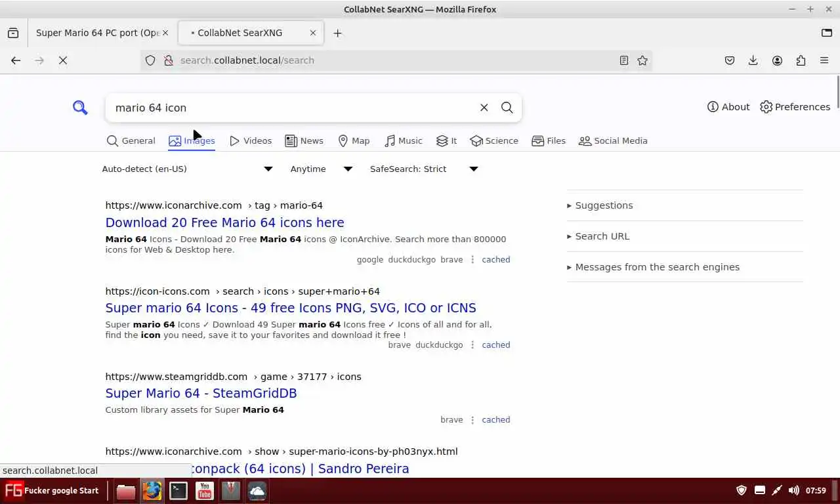Go back to previous page
Viewport: 840px width, 504px height.
point(16,60)
